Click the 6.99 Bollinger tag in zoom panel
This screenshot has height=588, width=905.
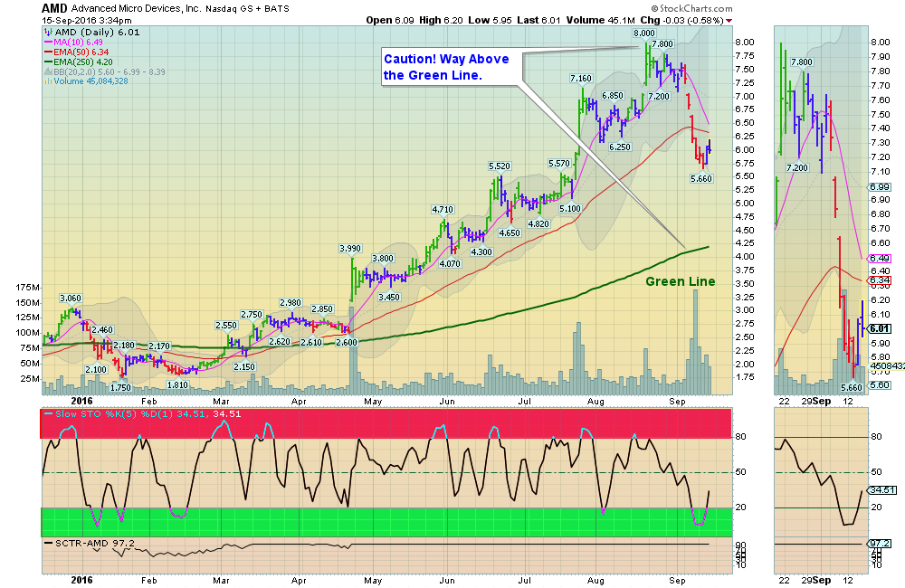[880, 187]
